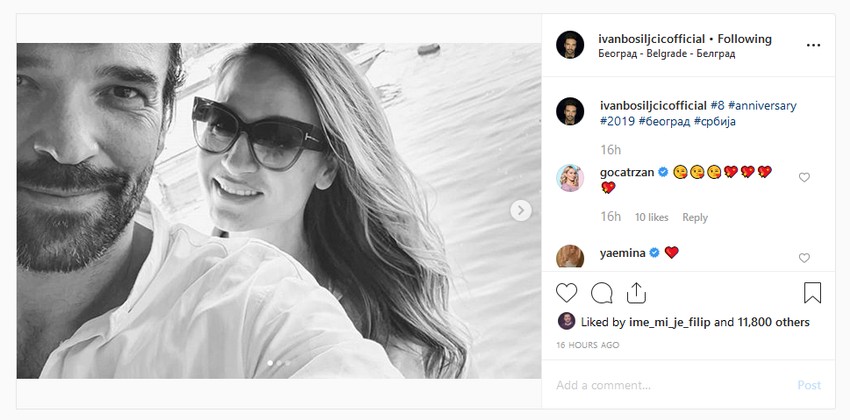The height and width of the screenshot is (420, 850).
Task: Open ivanbosiljcicofficial profile picture in the header
Action: coord(570,45)
